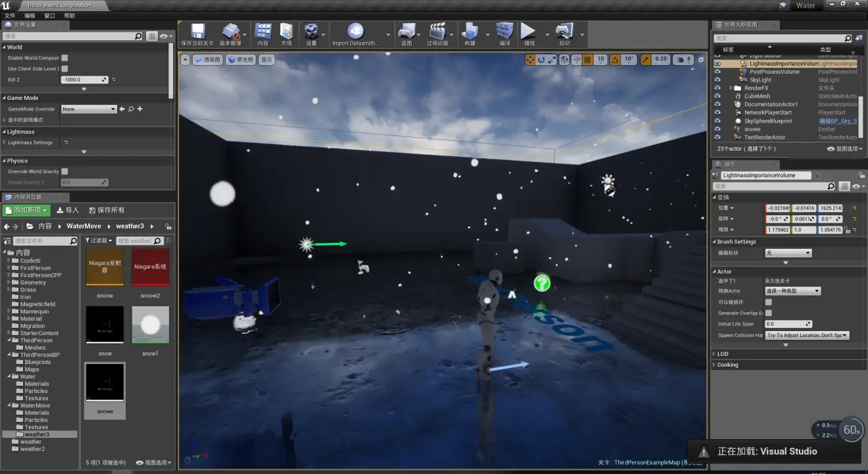Screen dimensions: 868x474
Task: Open the 编辑 (Edit) menu
Action: pos(30,15)
